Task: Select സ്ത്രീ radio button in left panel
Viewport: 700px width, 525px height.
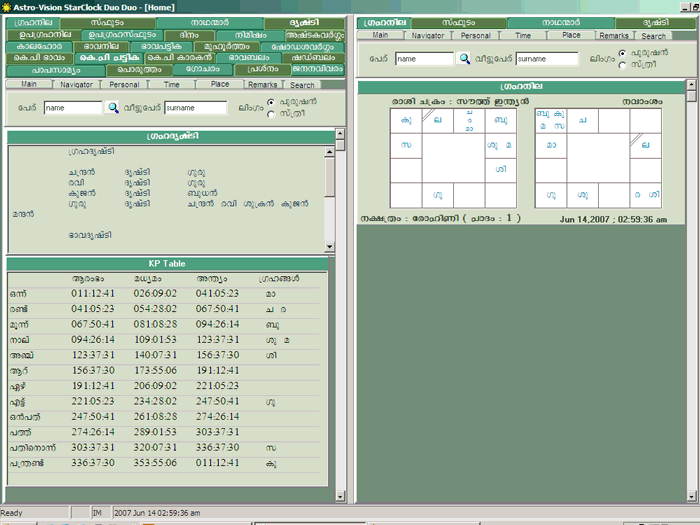Action: tap(271, 114)
